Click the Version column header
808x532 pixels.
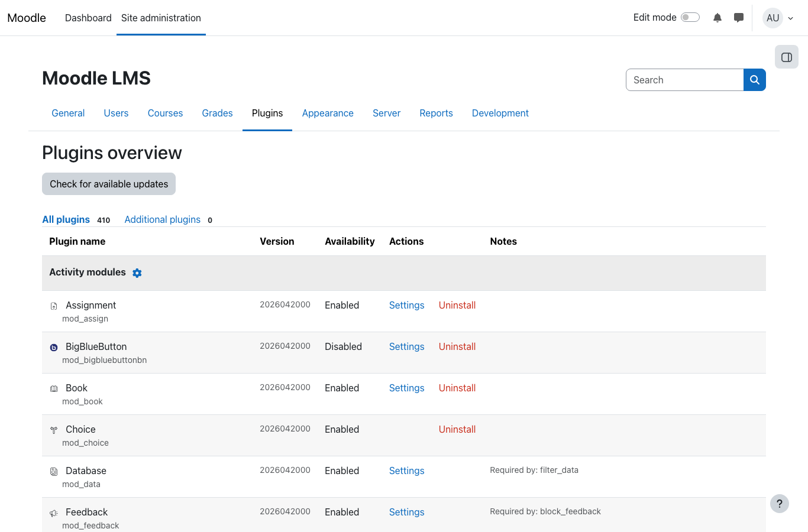coord(277,241)
